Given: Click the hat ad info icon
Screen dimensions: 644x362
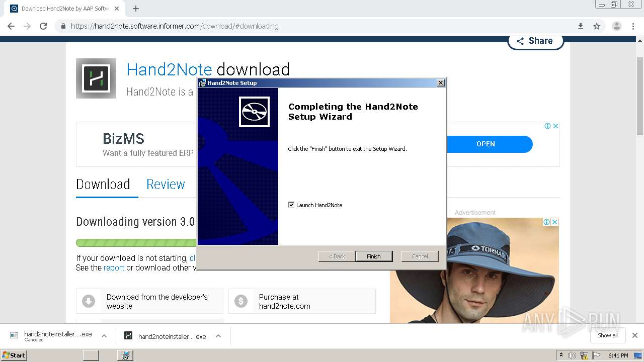Looking at the screenshot, I should [x=546, y=222].
